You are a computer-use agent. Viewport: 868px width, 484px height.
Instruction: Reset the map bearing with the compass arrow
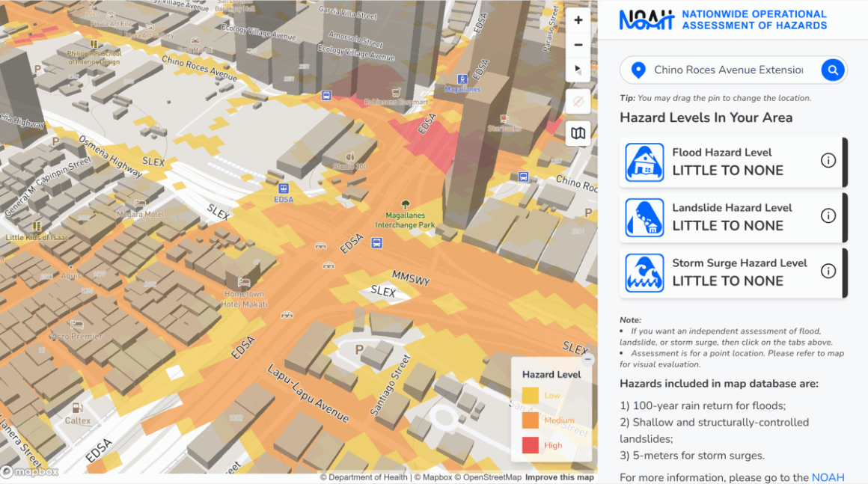coord(578,70)
